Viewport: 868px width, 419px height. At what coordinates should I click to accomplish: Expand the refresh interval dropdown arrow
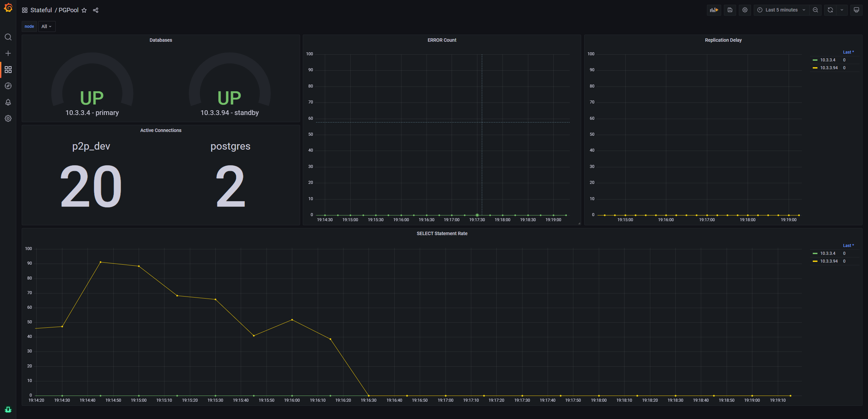click(x=842, y=10)
